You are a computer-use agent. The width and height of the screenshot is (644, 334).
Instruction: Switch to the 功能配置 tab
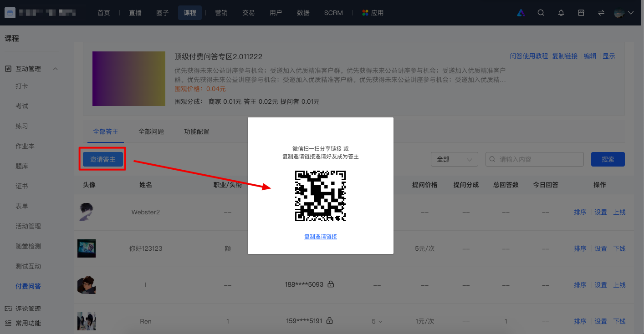[197, 132]
